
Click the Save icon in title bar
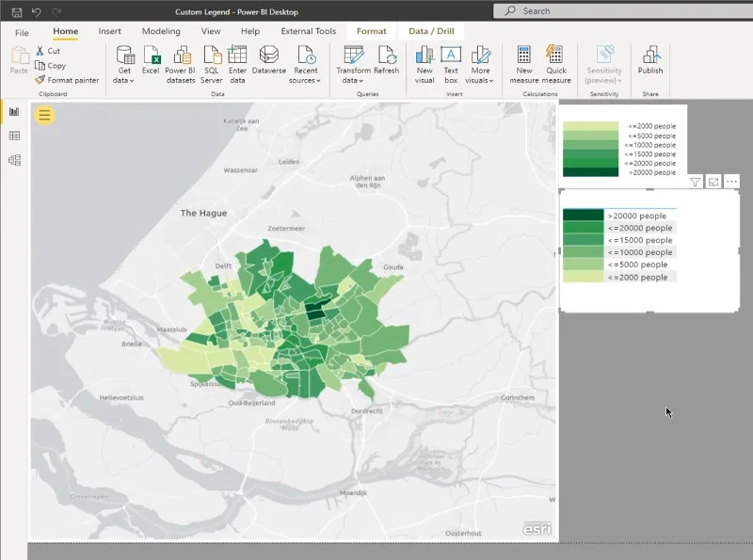[x=17, y=12]
